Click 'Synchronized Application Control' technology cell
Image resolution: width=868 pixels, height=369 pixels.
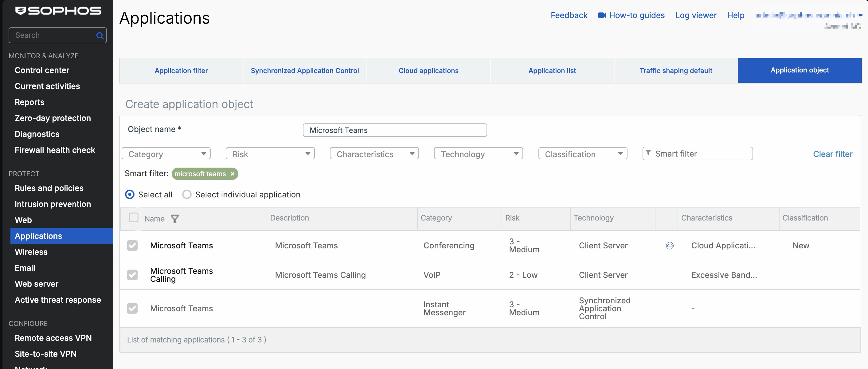pyautogui.click(x=604, y=309)
